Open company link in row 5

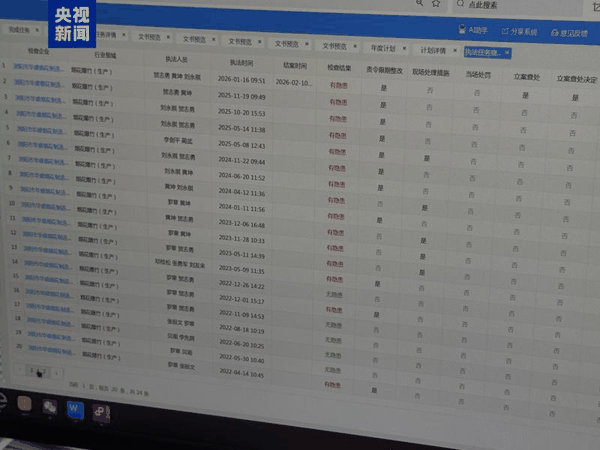click(x=41, y=130)
